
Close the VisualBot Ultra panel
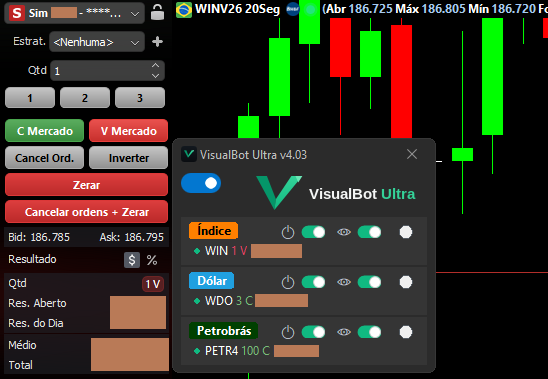click(x=412, y=154)
